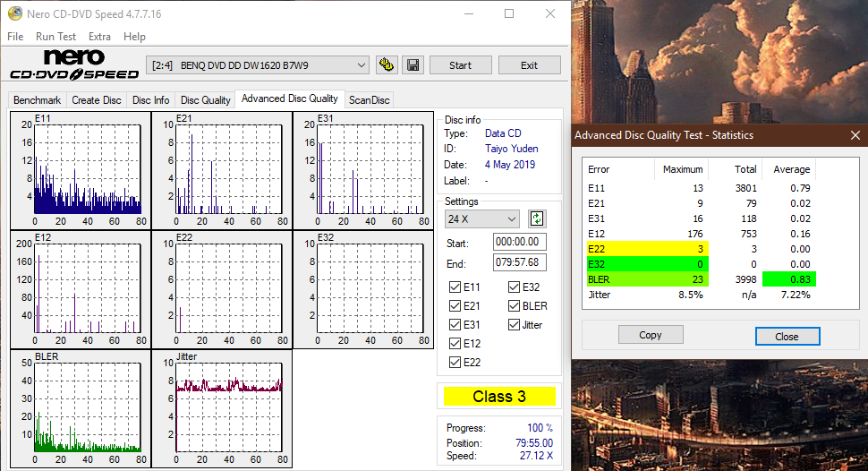
Task: Click the End time input field
Action: (520, 262)
